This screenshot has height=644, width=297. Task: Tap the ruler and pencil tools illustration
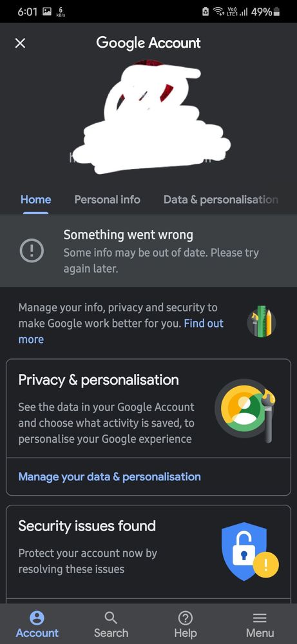point(262,321)
